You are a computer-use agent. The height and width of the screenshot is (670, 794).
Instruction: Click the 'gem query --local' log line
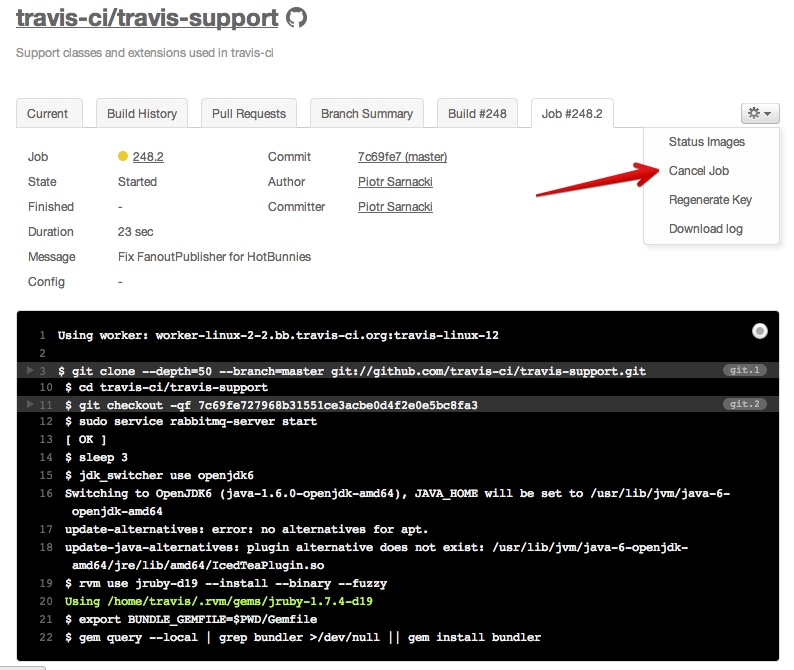coord(302,637)
